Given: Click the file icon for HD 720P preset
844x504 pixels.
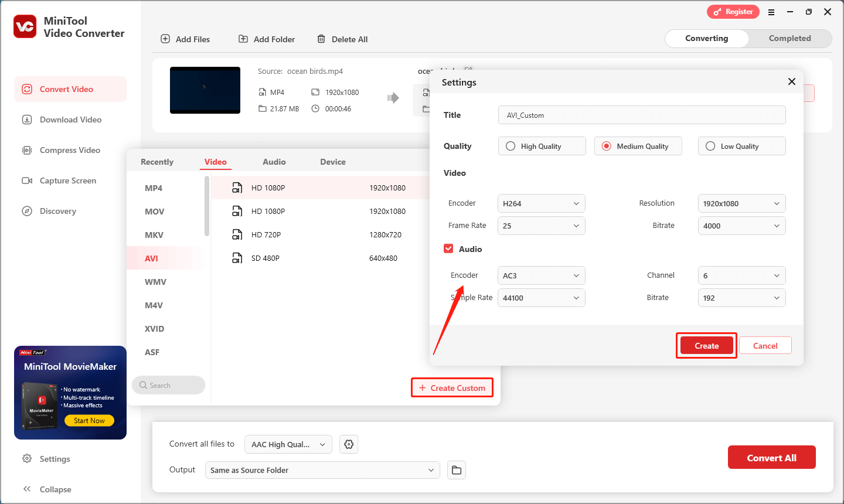Looking at the screenshot, I should tap(237, 234).
